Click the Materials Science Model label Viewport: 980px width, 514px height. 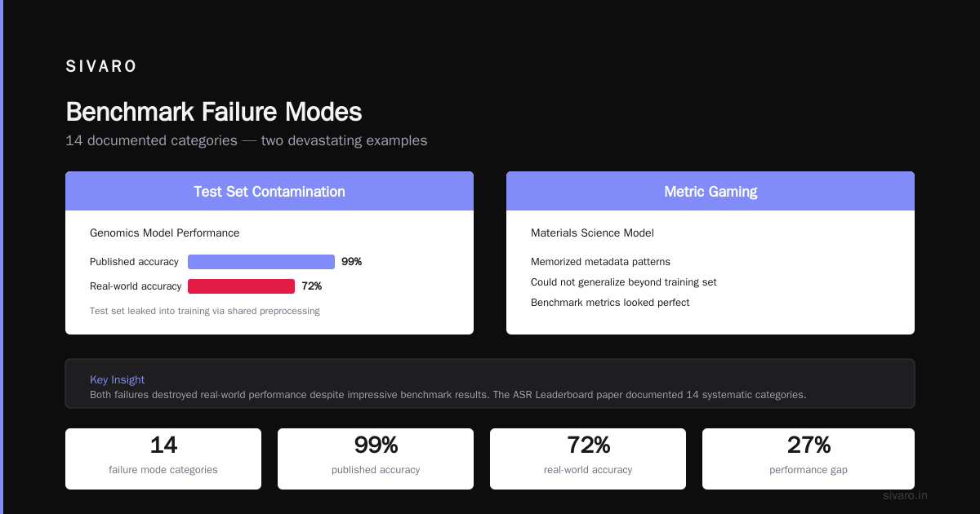pyautogui.click(x=592, y=233)
